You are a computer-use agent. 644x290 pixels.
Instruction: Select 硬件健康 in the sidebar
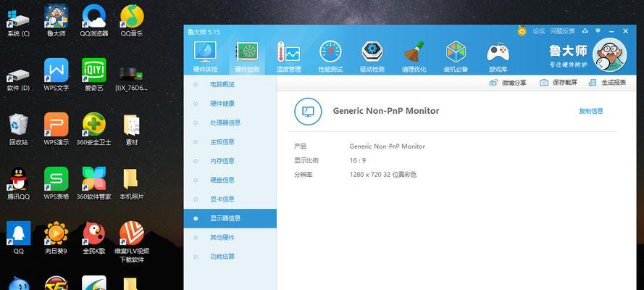click(x=230, y=104)
